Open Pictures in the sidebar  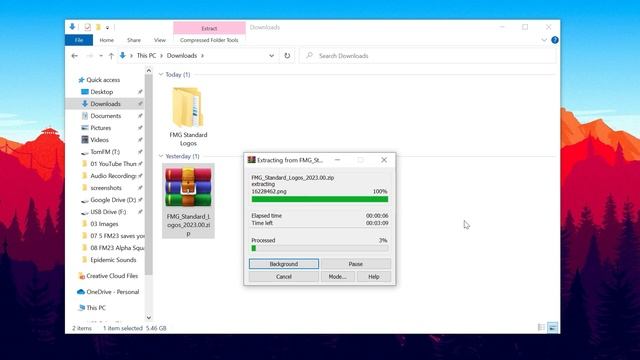point(100,128)
